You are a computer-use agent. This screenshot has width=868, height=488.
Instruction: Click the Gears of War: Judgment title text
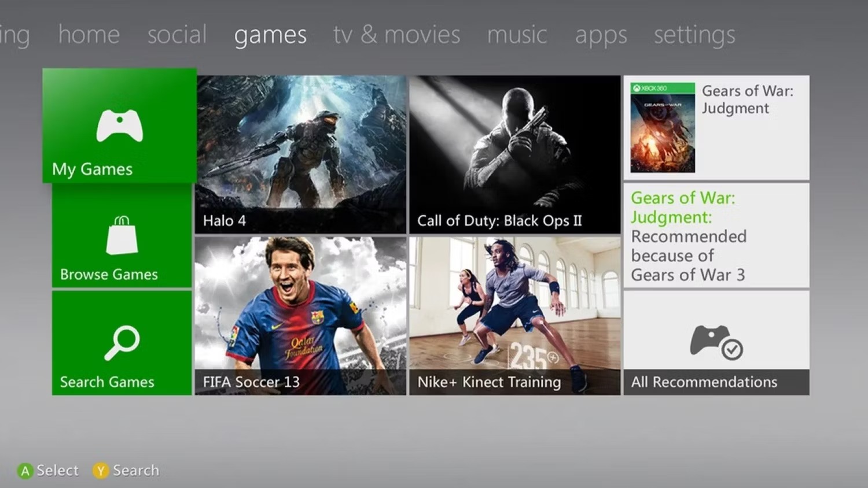point(748,99)
